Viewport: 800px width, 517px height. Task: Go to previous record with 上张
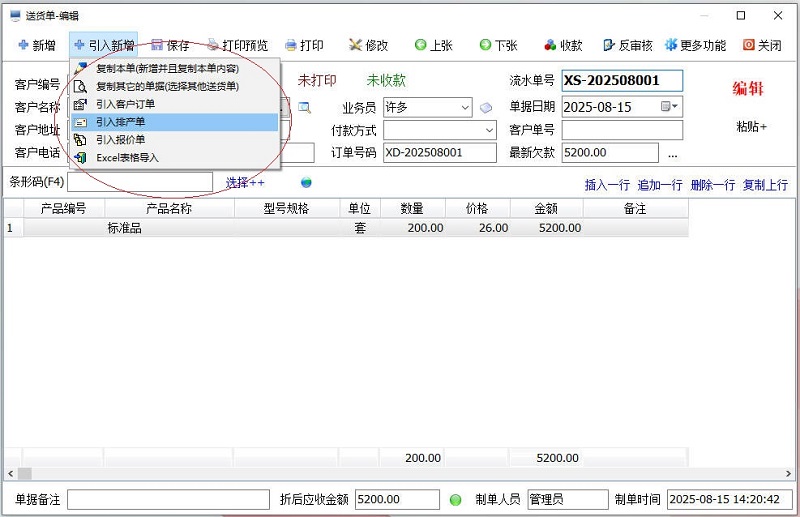click(x=434, y=45)
